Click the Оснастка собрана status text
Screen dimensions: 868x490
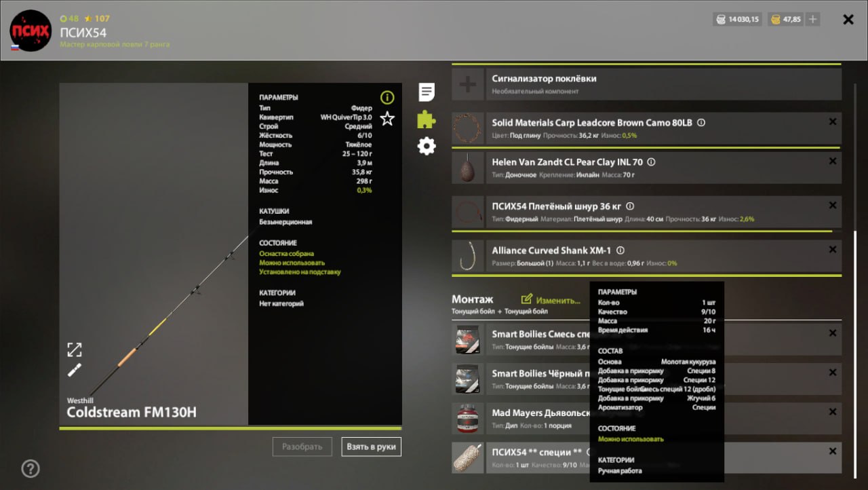tap(286, 254)
